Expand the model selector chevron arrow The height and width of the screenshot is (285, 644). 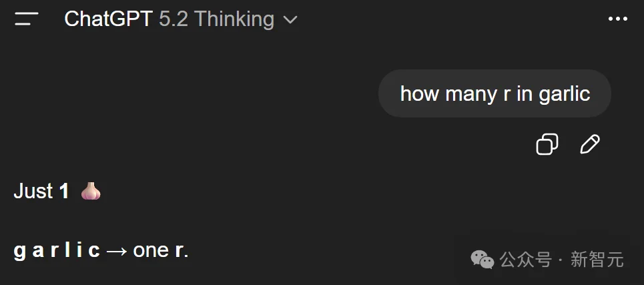[290, 20]
